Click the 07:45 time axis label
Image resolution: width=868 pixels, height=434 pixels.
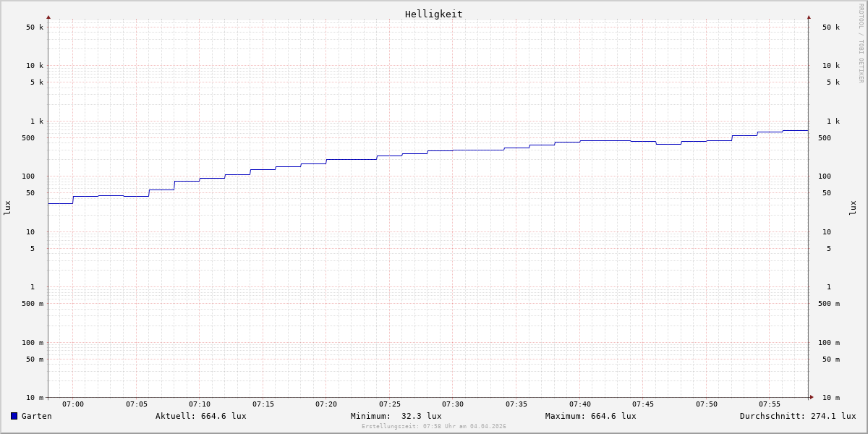pyautogui.click(x=643, y=404)
